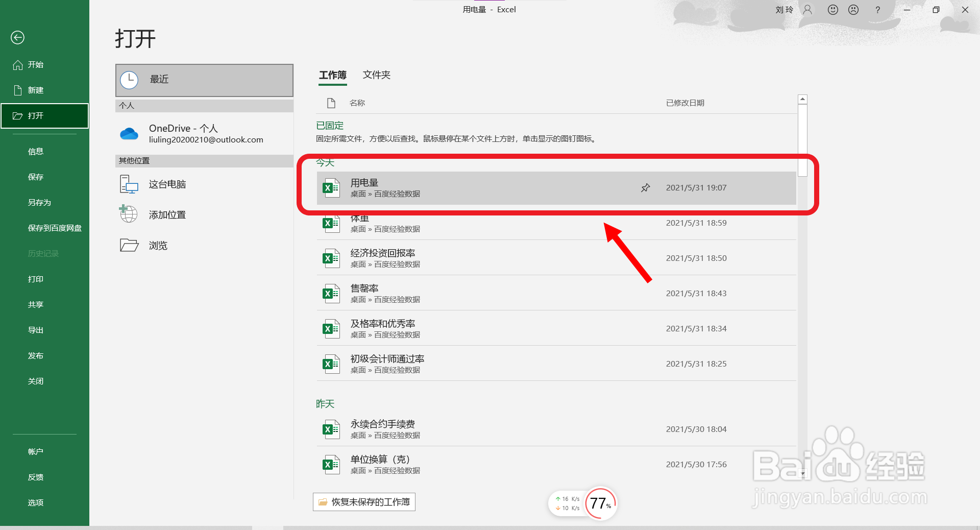The height and width of the screenshot is (530, 980).
Task: Open 反馈 in the sidebar
Action: [44, 477]
